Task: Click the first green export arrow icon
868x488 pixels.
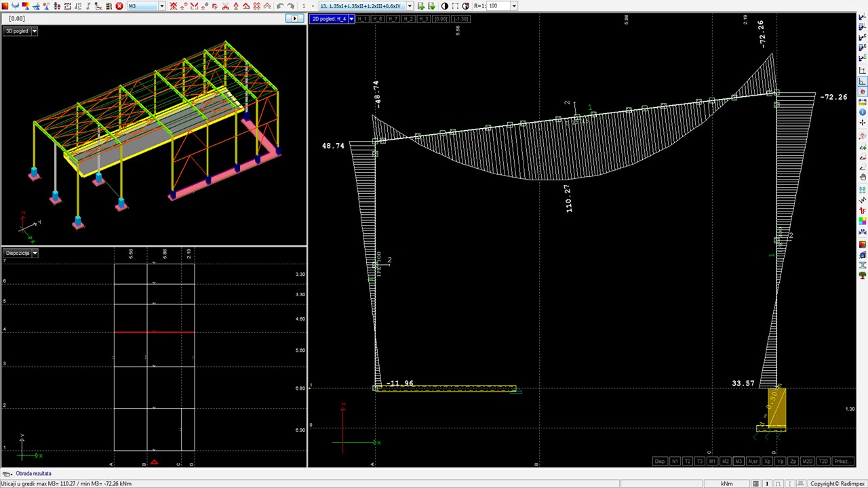Action: tap(421, 6)
